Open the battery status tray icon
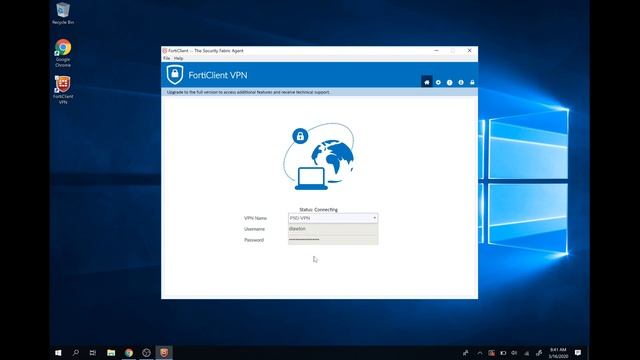This screenshot has width=640, height=360. [503, 353]
